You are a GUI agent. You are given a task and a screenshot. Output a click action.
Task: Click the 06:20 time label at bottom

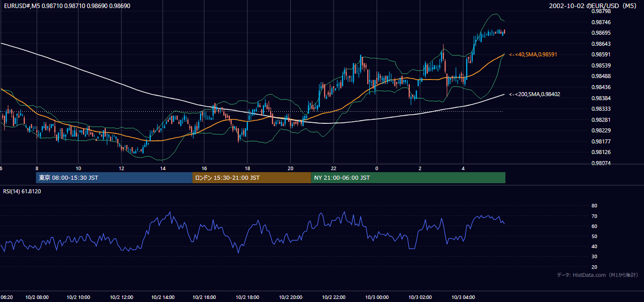pyautogui.click(x=7, y=297)
